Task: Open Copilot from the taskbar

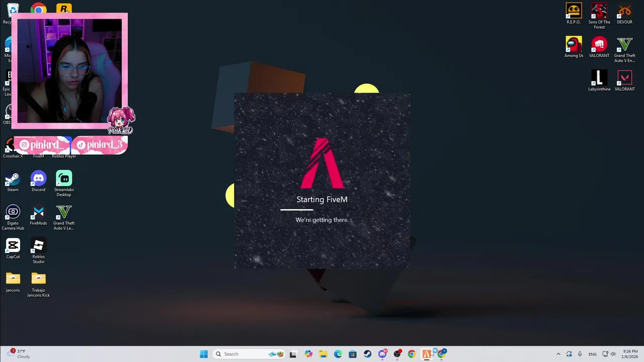Action: (x=308, y=354)
